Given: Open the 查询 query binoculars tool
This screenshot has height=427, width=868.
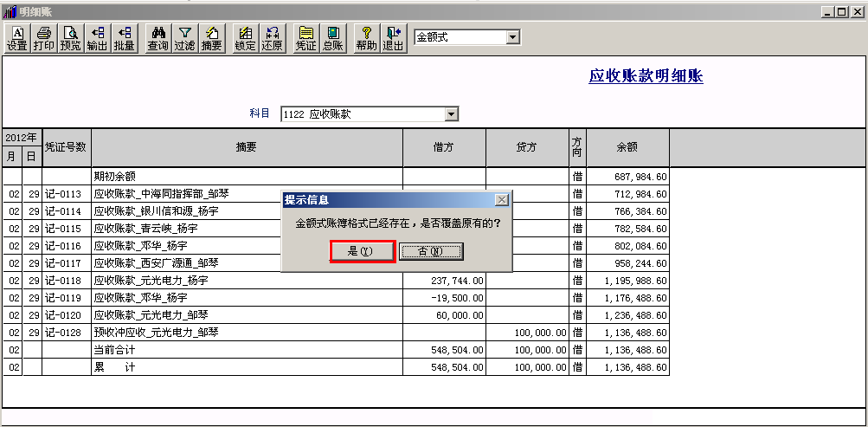Looking at the screenshot, I should point(158,38).
